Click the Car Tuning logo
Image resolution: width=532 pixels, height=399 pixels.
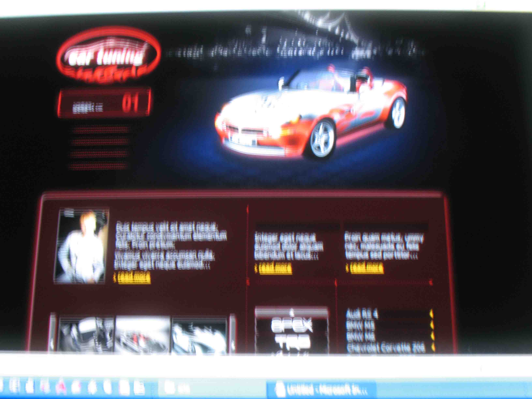point(109,55)
